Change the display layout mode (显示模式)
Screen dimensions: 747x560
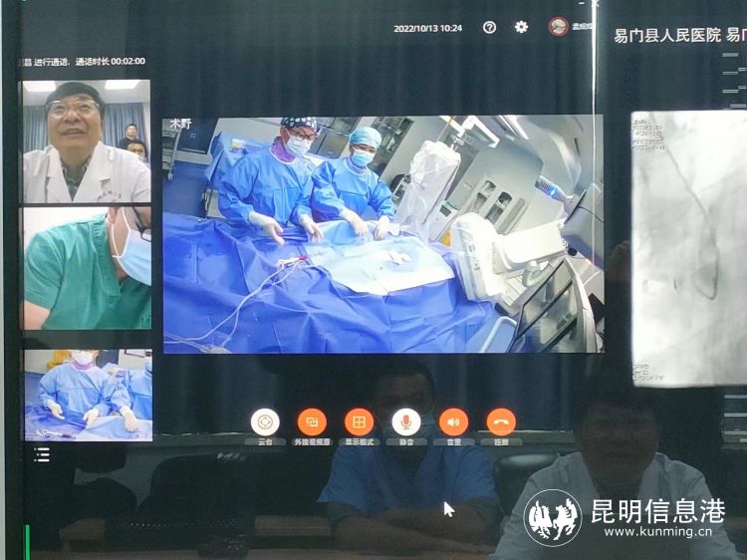tap(359, 421)
